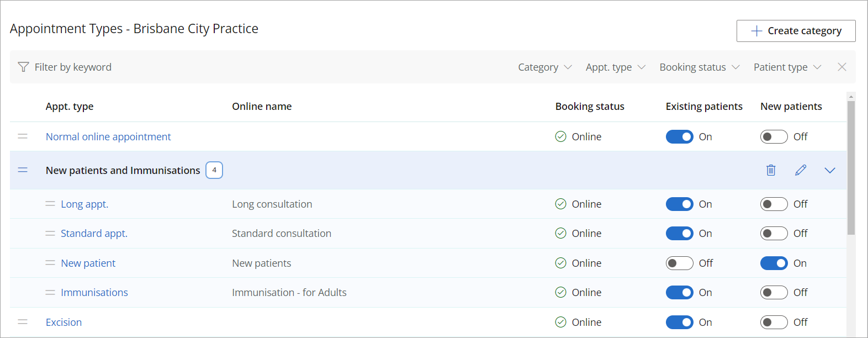This screenshot has width=868, height=338.
Task: Click the filter funnel icon
Action: click(x=23, y=67)
